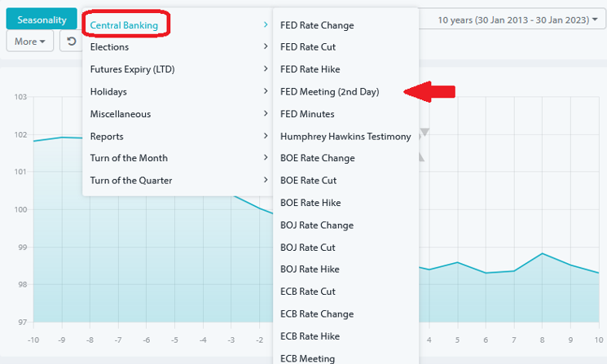
Task: Expand the Futures Expiry (LTD) submenu
Action: pos(133,69)
